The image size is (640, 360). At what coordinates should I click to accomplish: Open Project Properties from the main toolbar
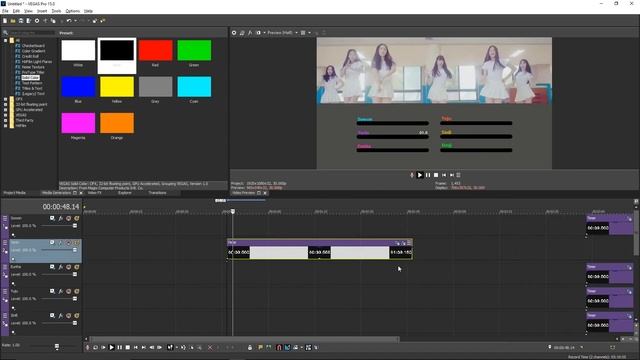click(x=37, y=21)
